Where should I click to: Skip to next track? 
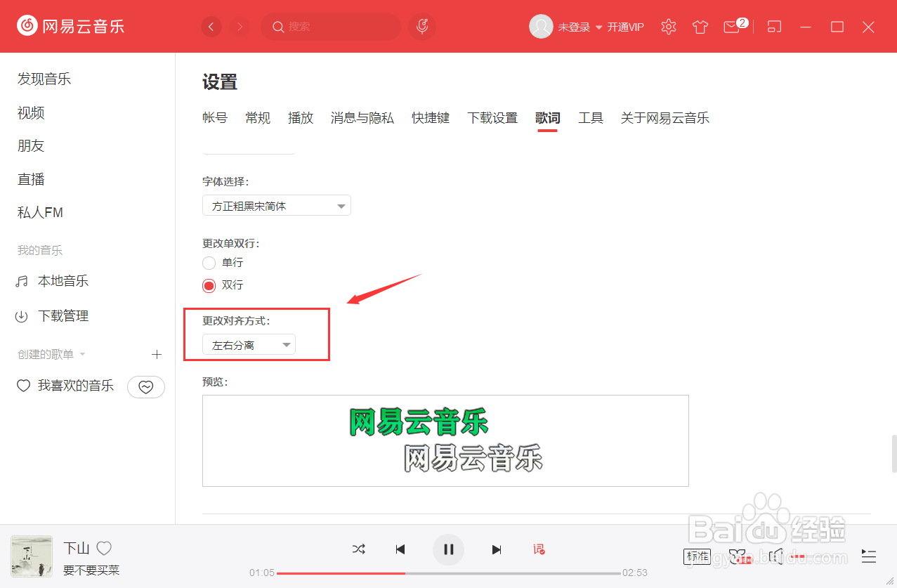click(497, 549)
